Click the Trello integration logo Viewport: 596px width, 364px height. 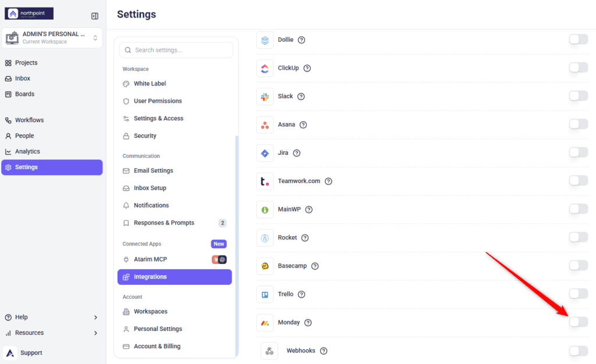tap(265, 295)
